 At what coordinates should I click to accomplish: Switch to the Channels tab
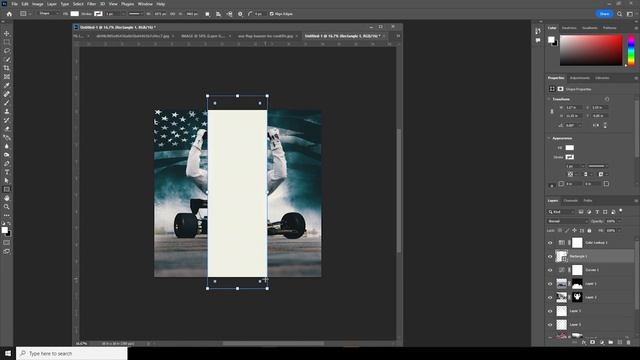pyautogui.click(x=571, y=201)
